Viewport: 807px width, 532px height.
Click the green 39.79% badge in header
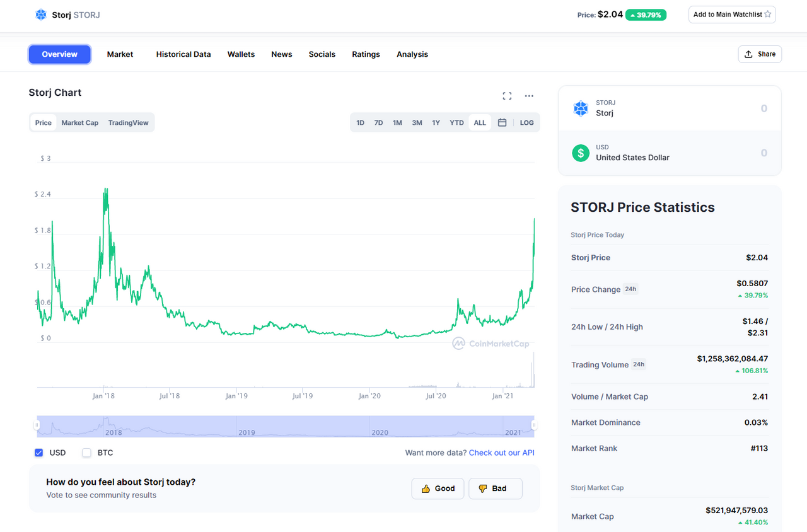click(646, 14)
